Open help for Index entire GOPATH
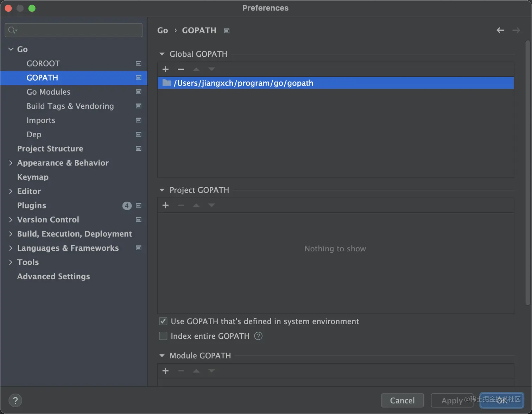The height and width of the screenshot is (414, 532). tap(258, 336)
